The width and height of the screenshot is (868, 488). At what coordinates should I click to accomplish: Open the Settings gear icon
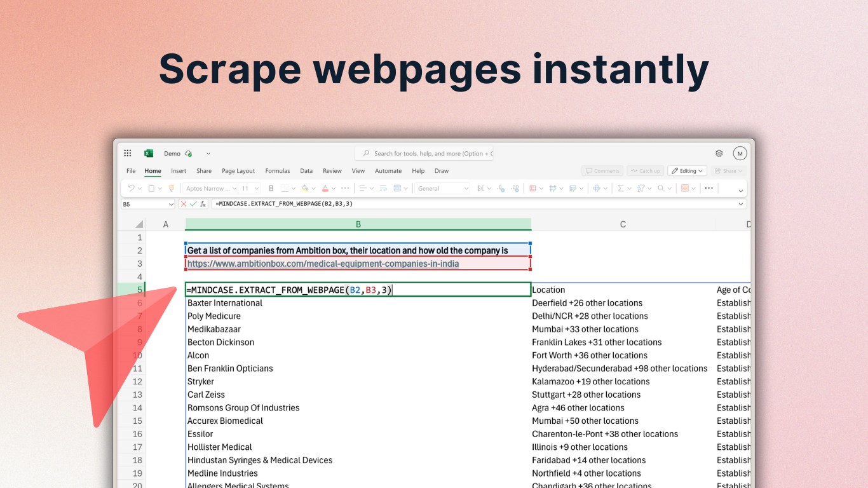[x=719, y=153]
